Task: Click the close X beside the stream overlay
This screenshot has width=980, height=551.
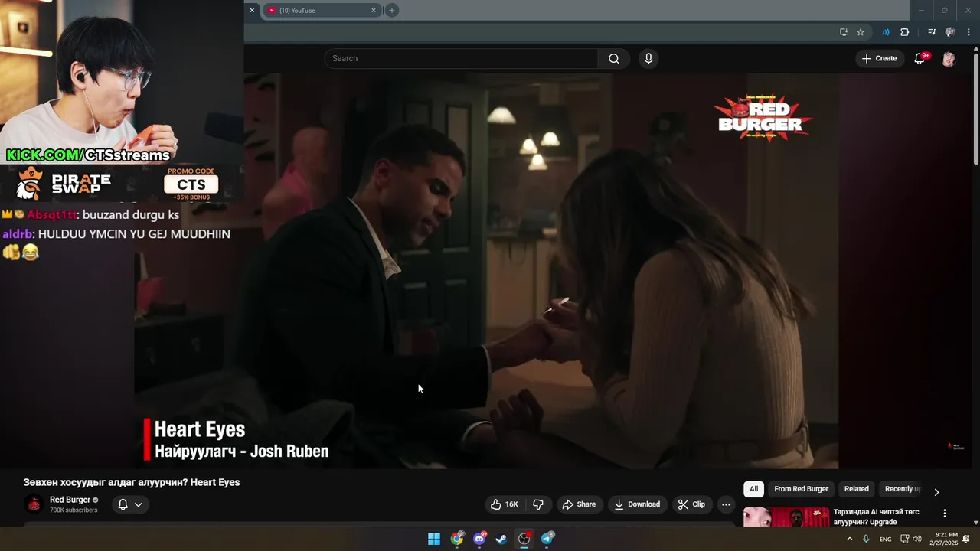Action: pyautogui.click(x=252, y=11)
